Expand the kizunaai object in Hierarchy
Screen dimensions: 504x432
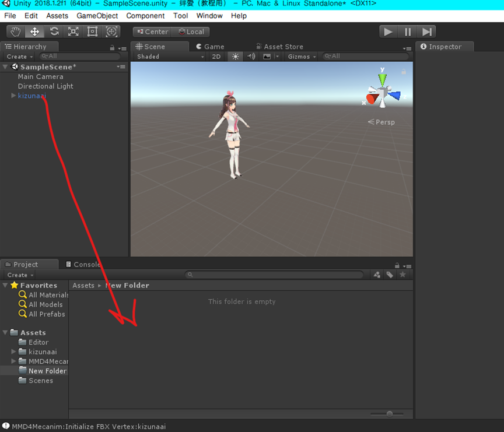(x=13, y=96)
